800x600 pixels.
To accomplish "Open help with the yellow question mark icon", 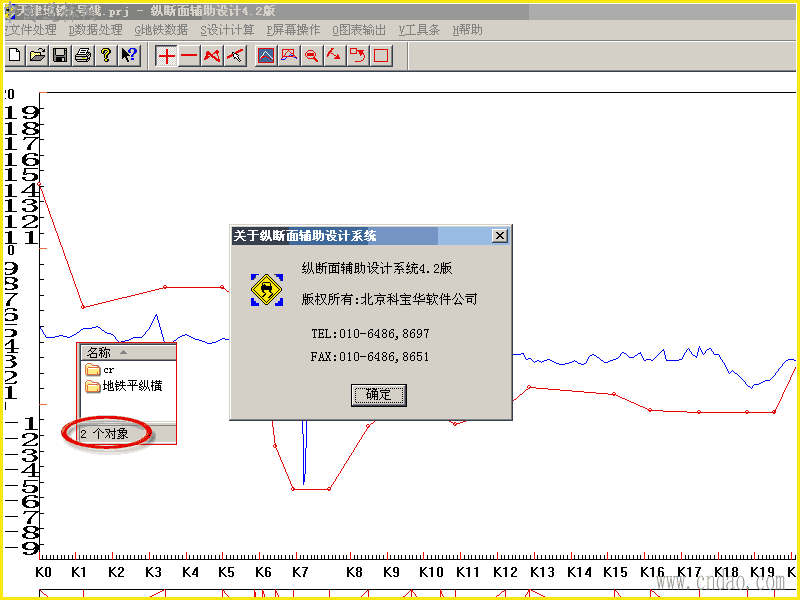I will click(106, 55).
